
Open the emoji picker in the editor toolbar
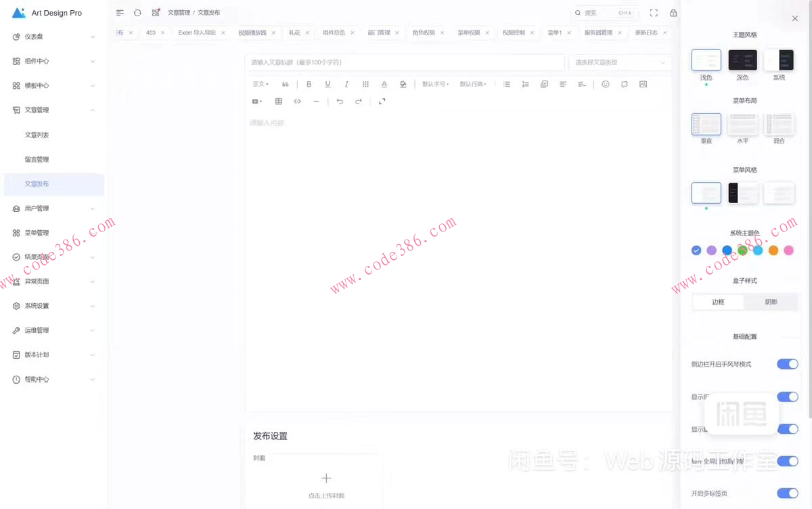[604, 84]
